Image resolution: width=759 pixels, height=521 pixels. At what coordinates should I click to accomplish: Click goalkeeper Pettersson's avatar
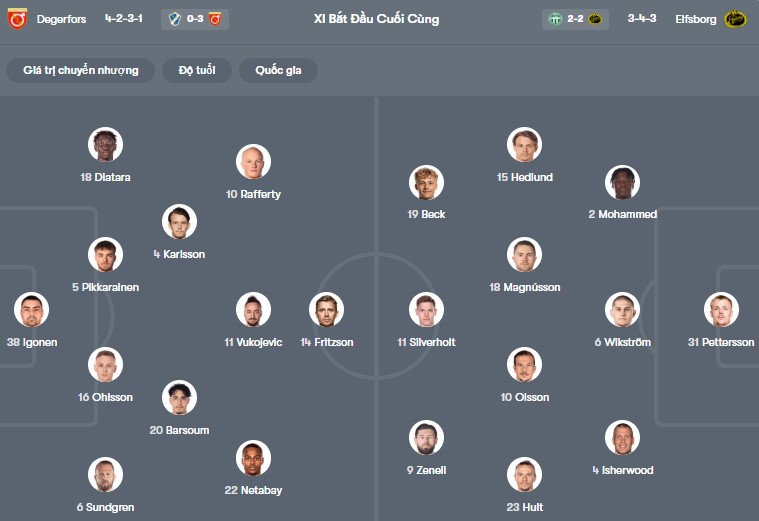(721, 310)
